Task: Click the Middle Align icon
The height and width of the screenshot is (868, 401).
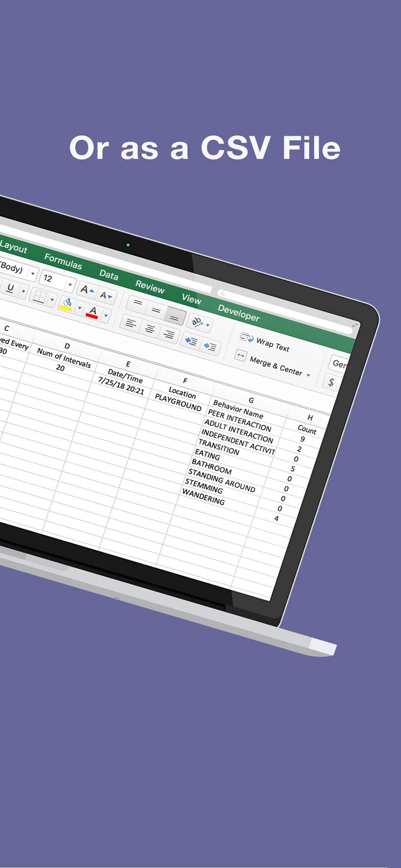Action: tap(156, 310)
